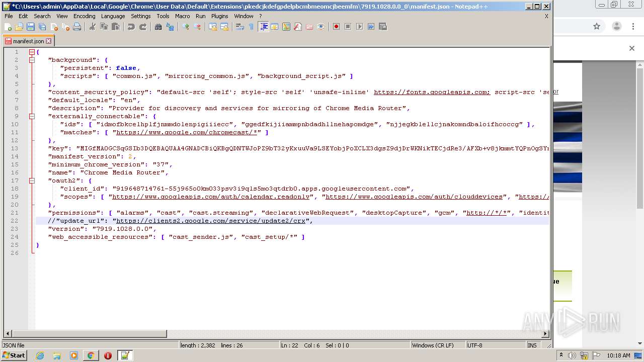The image size is (644, 362).
Task: Save the current file with toolbar icon
Action: 31,27
